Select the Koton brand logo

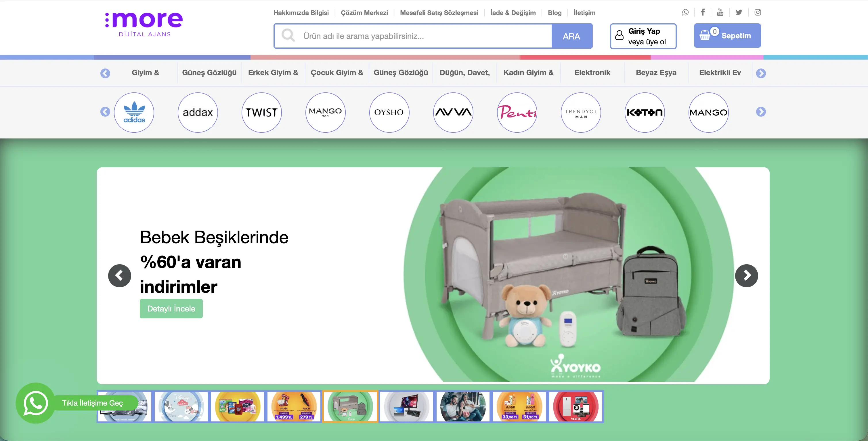point(645,112)
